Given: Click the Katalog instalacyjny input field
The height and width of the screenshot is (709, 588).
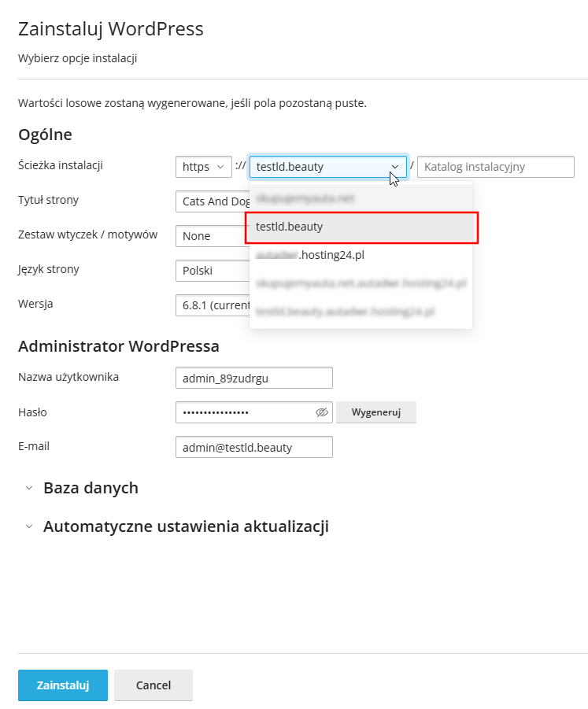Looking at the screenshot, I should tap(496, 167).
